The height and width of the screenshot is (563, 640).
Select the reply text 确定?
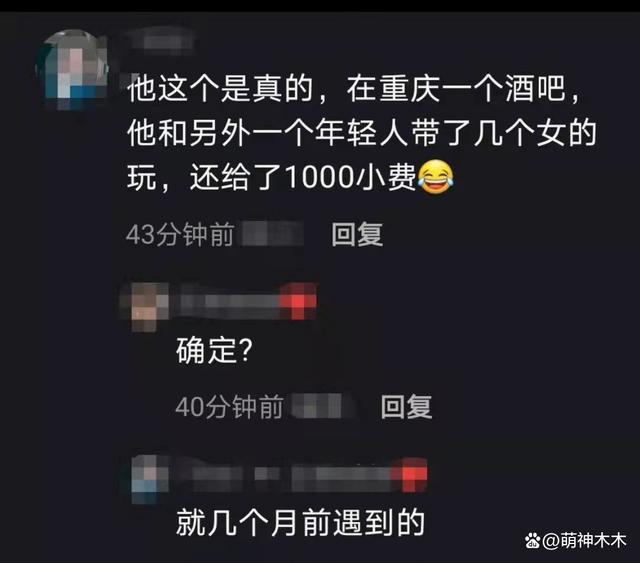point(214,350)
